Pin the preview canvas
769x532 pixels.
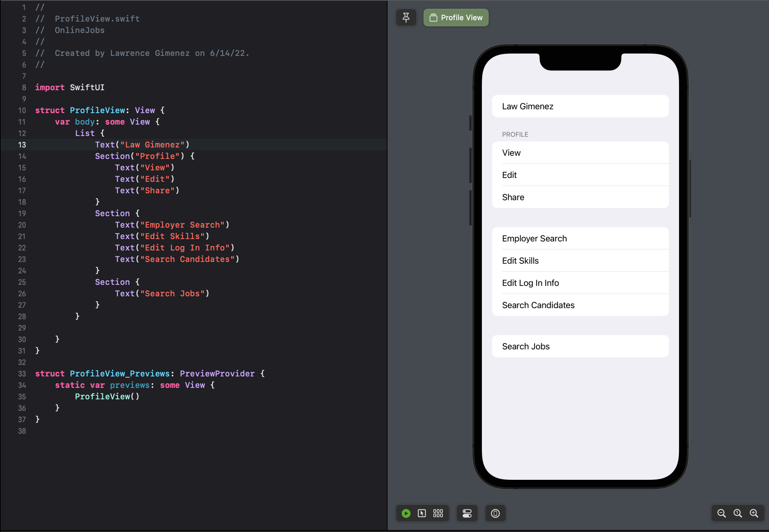coord(406,18)
